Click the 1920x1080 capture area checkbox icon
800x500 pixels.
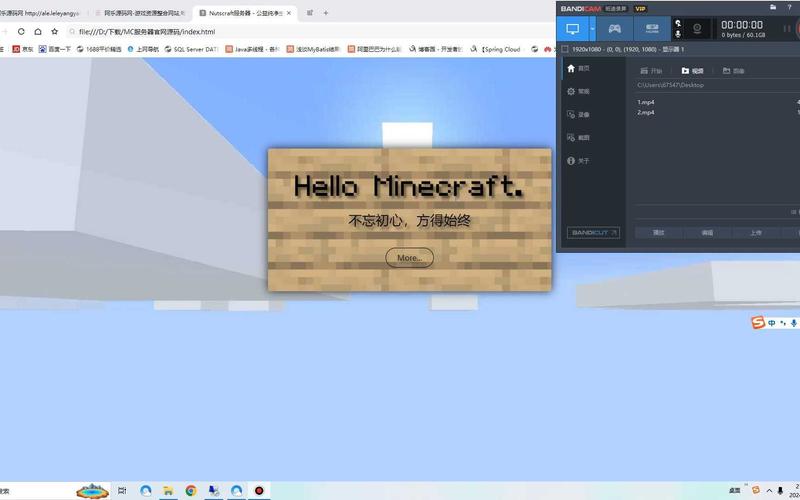pos(565,49)
